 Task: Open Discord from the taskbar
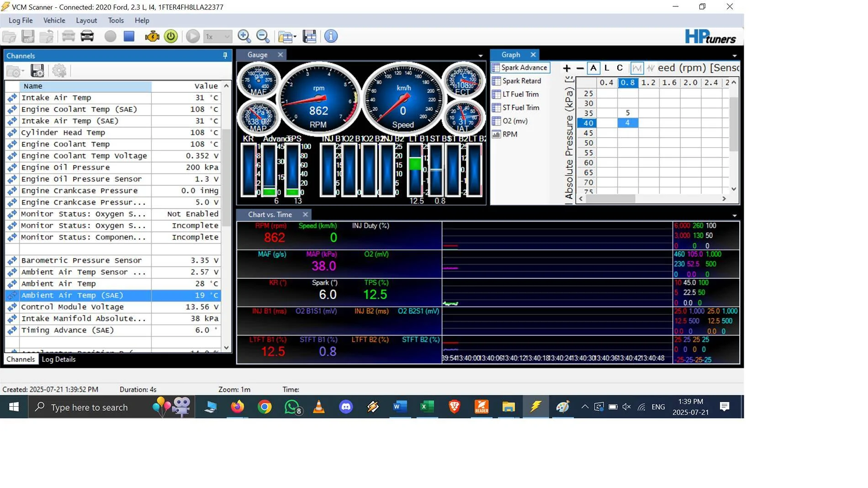click(346, 407)
